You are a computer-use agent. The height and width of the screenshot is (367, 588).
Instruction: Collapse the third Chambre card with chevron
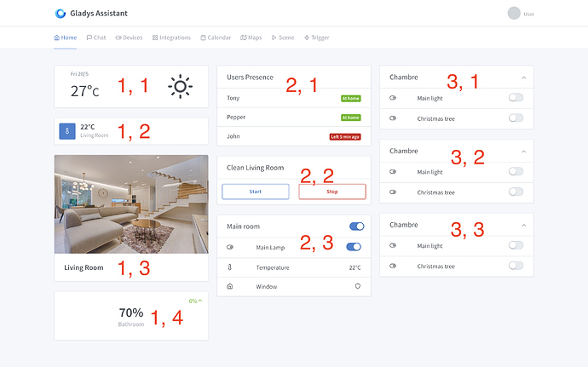tap(524, 226)
